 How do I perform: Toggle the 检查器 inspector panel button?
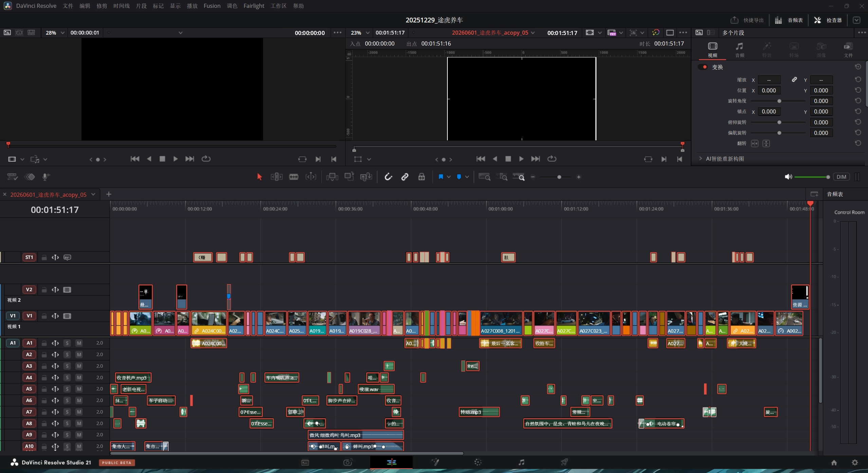coord(828,20)
